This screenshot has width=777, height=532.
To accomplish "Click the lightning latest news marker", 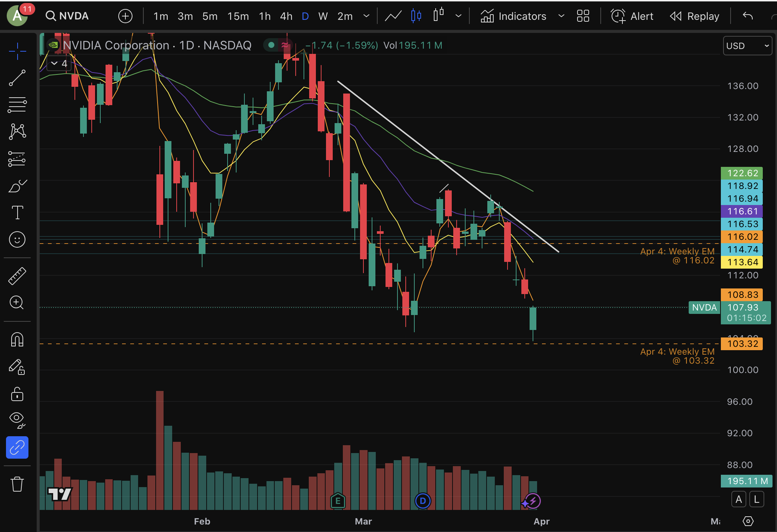I will point(532,501).
